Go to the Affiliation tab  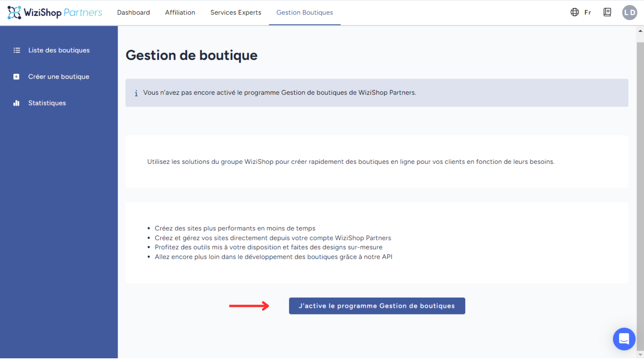click(x=180, y=12)
